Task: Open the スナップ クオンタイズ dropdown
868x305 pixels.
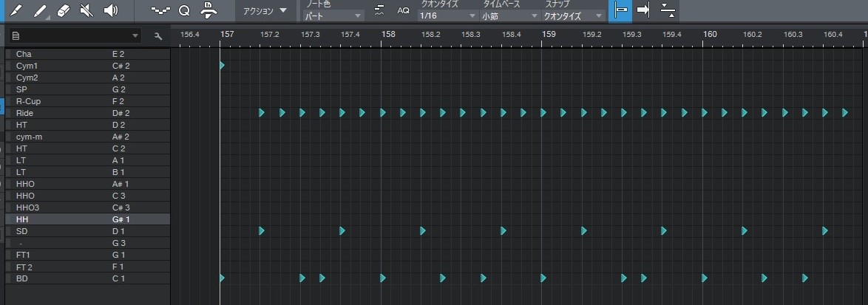Action: 572,16
